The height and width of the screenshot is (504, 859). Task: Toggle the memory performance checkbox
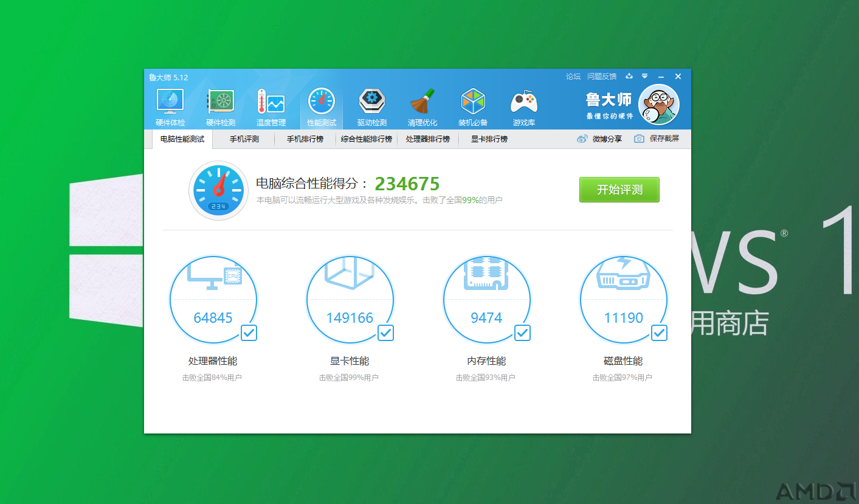tap(523, 333)
